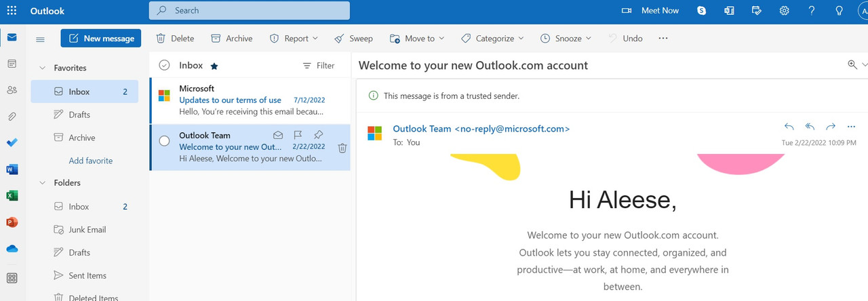This screenshot has height=301, width=868.
Task: Click sender Microsoft logo in reading pane
Action: (374, 133)
